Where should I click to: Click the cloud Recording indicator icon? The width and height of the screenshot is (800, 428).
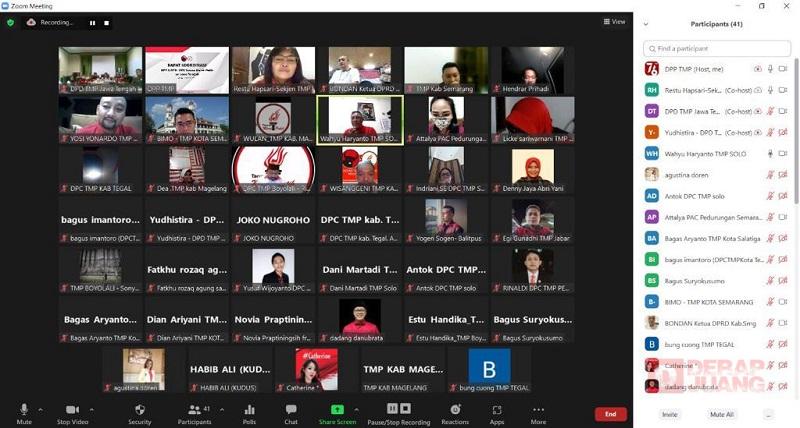[x=31, y=22]
